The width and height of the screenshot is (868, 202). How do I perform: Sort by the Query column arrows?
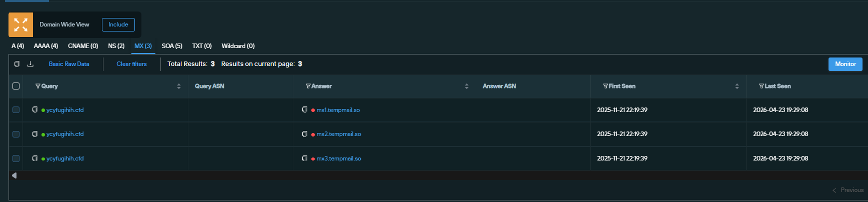tap(179, 86)
